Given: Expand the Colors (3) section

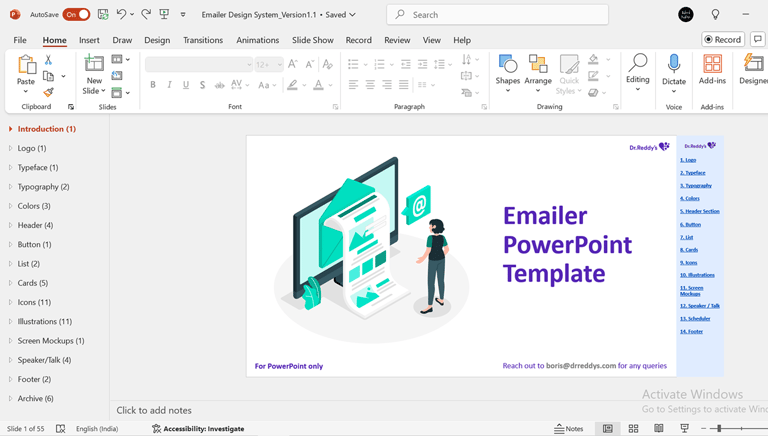Looking at the screenshot, I should pos(10,206).
